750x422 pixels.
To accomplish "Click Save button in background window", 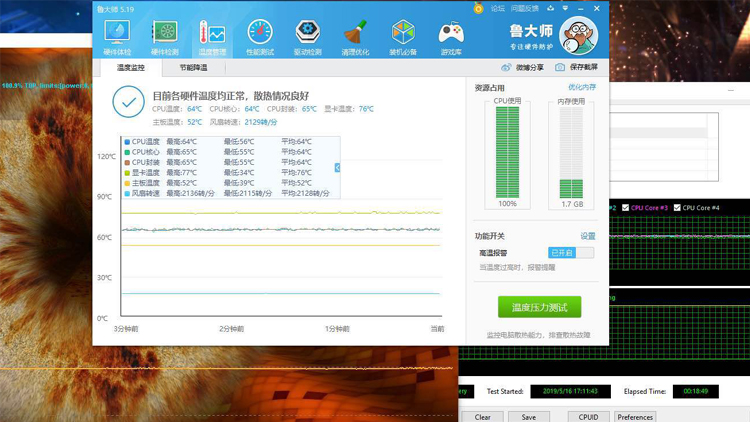I will coord(529,417).
